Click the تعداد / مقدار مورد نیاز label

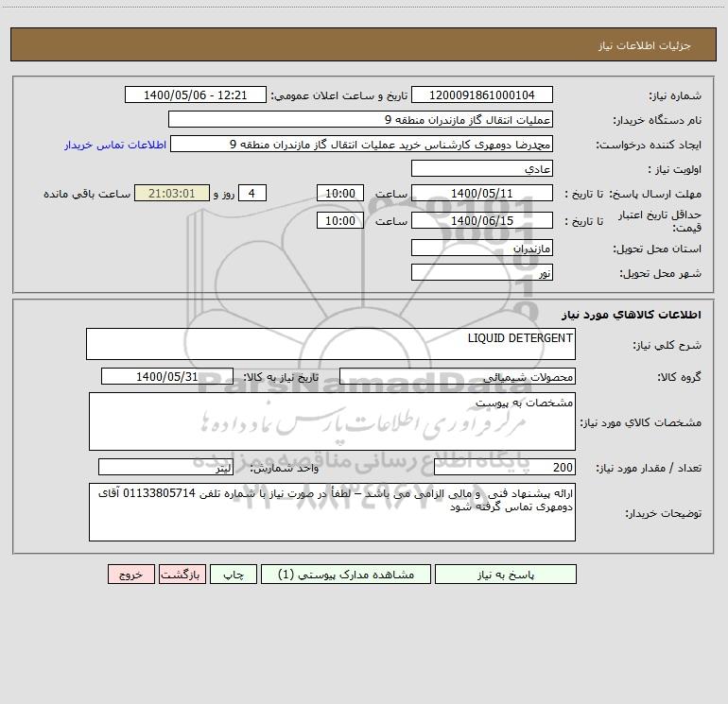649,469
